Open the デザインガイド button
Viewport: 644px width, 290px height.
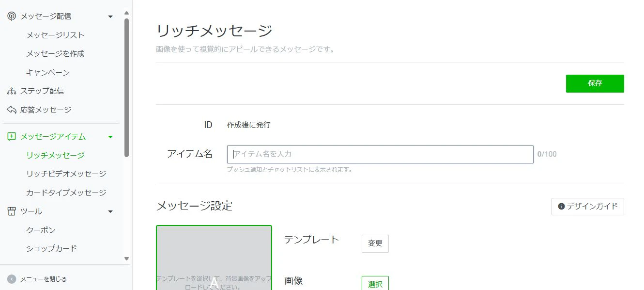(x=588, y=207)
